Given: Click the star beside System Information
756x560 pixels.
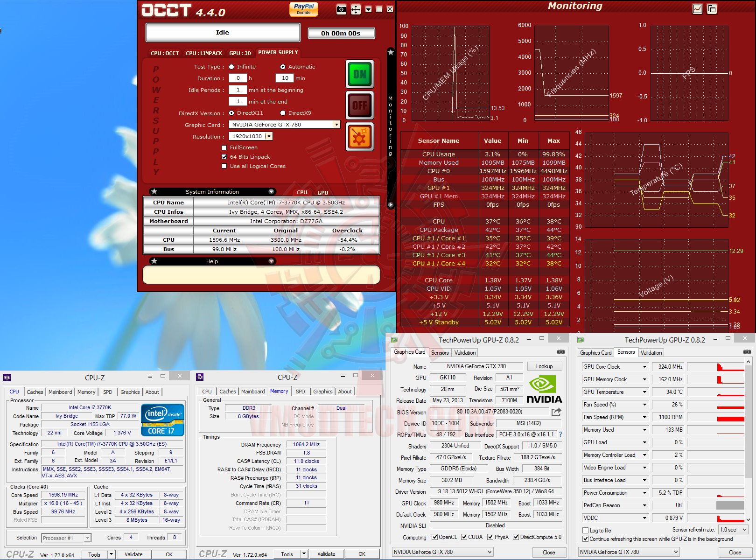Looking at the screenshot, I should pyautogui.click(x=154, y=191).
